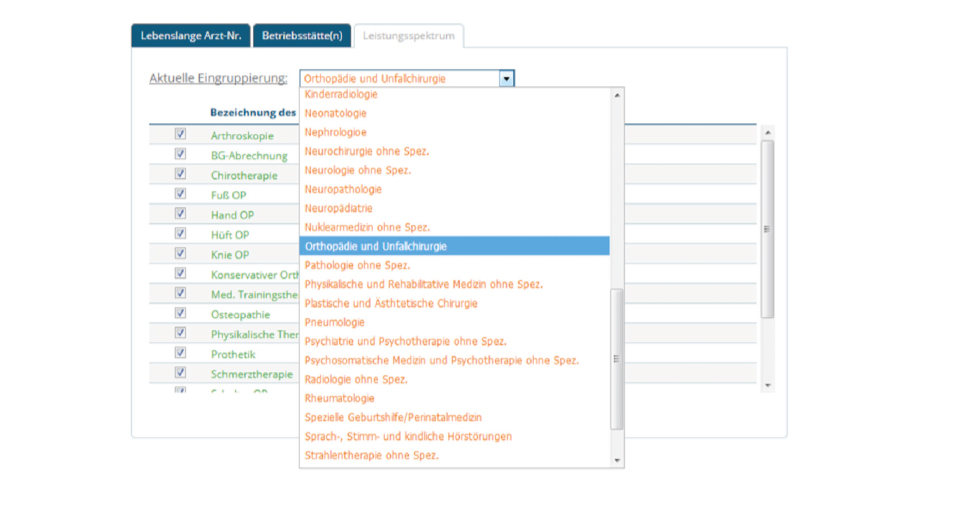Select the Leistungsspektrum tab
The height and width of the screenshot is (525, 980).
[x=407, y=36]
